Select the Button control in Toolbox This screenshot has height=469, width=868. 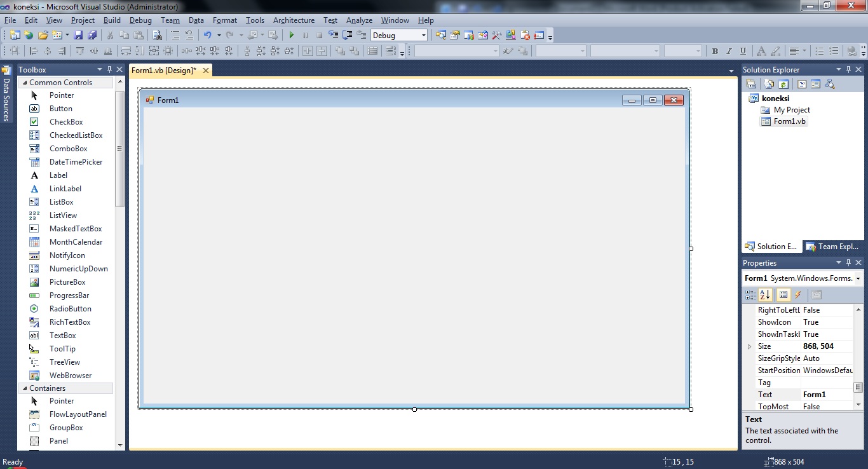[61, 109]
